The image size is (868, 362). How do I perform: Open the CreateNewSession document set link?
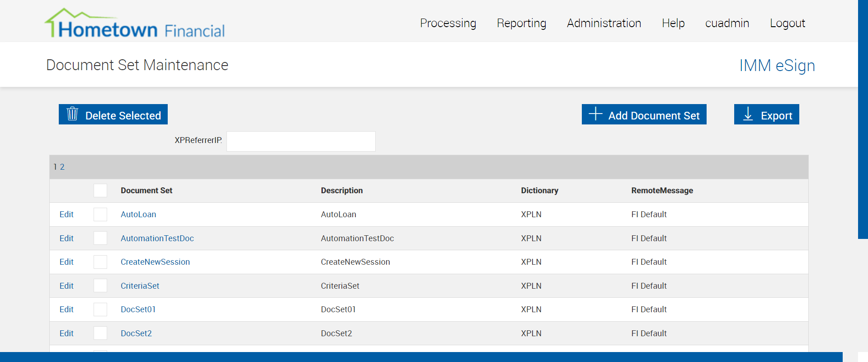(155, 262)
